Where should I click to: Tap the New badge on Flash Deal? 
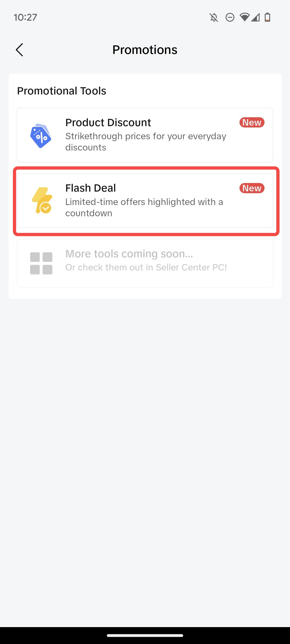[252, 188]
